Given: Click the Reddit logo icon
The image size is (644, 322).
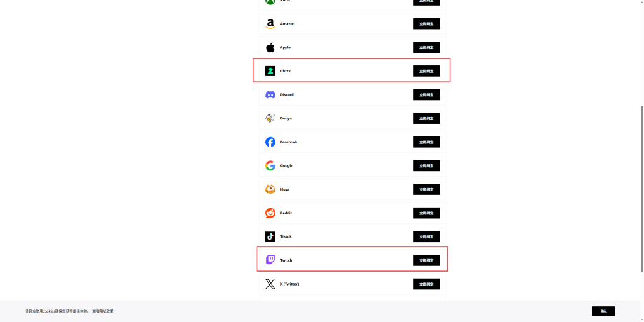Looking at the screenshot, I should (x=270, y=213).
